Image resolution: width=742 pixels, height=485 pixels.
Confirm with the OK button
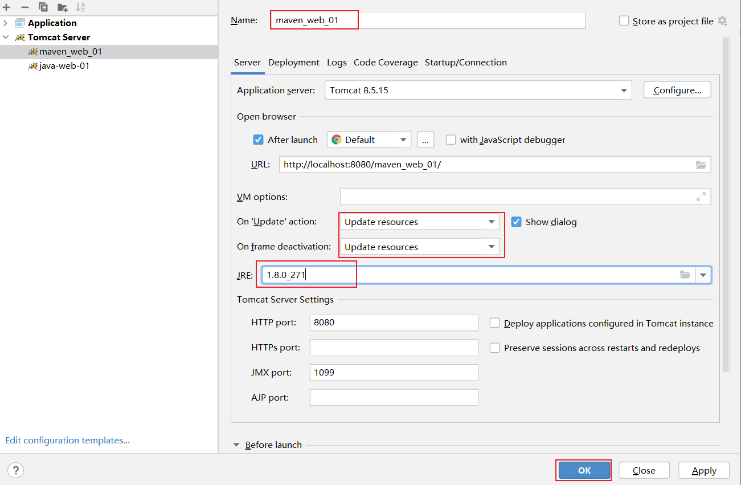(584, 470)
